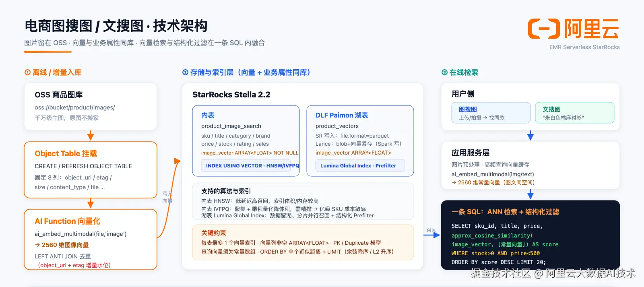
Task: Click WHERE stock>0 AND price<500 line
Action: [x=496, y=253]
